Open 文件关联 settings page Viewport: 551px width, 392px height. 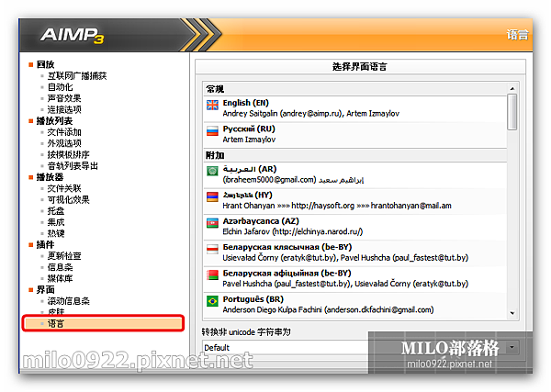click(x=64, y=188)
